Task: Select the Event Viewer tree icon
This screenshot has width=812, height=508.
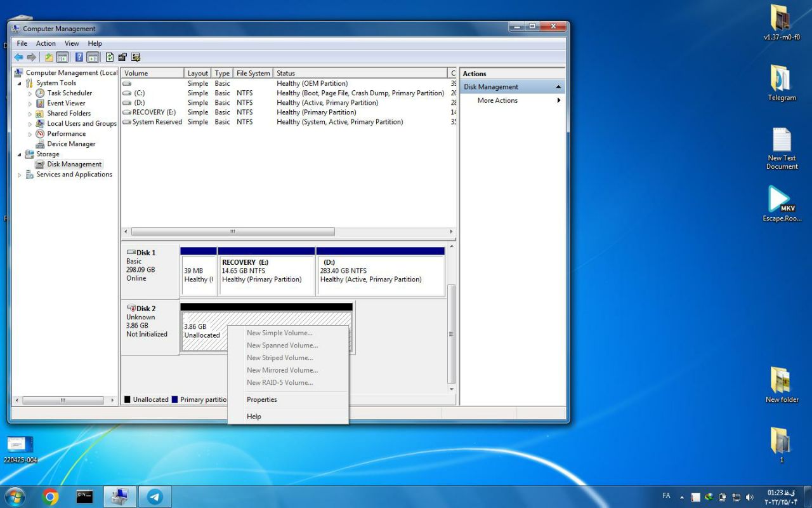Action: tap(40, 104)
